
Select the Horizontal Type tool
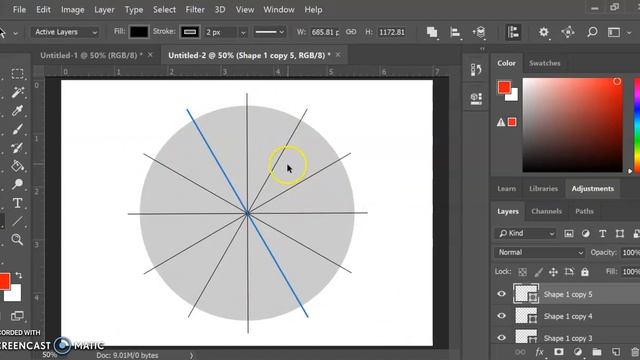click(17, 203)
